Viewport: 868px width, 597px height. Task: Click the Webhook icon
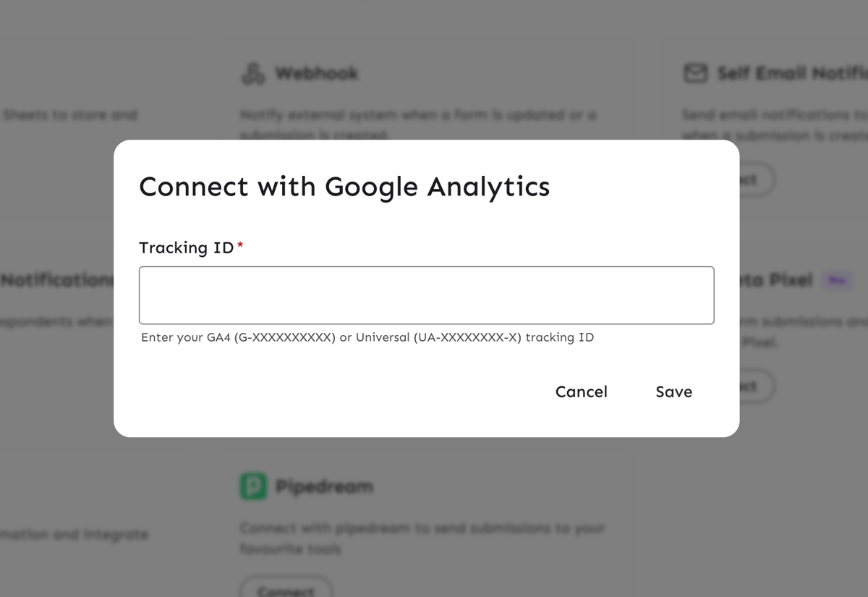[253, 73]
